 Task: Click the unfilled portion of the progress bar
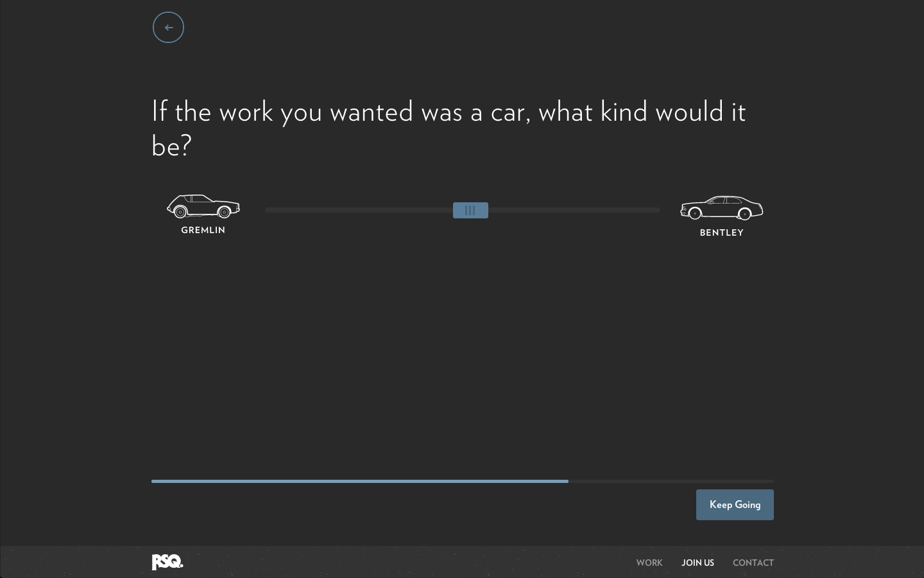pos(671,481)
